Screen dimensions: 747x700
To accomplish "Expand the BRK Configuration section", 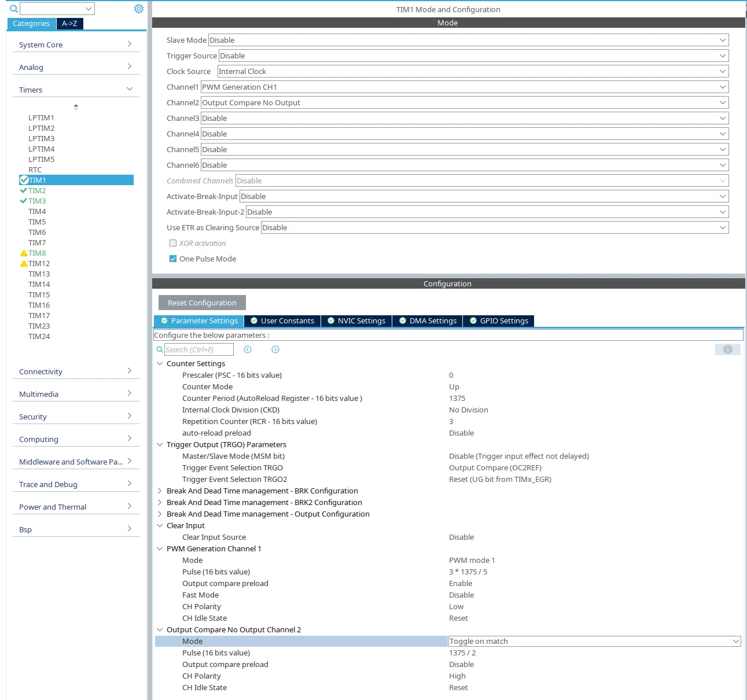I will (x=160, y=491).
